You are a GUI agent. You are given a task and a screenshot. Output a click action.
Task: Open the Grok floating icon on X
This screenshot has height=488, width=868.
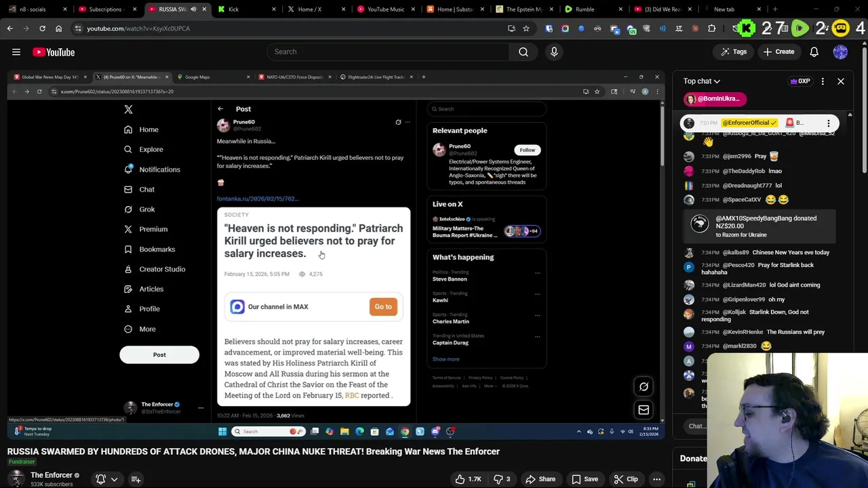click(644, 386)
